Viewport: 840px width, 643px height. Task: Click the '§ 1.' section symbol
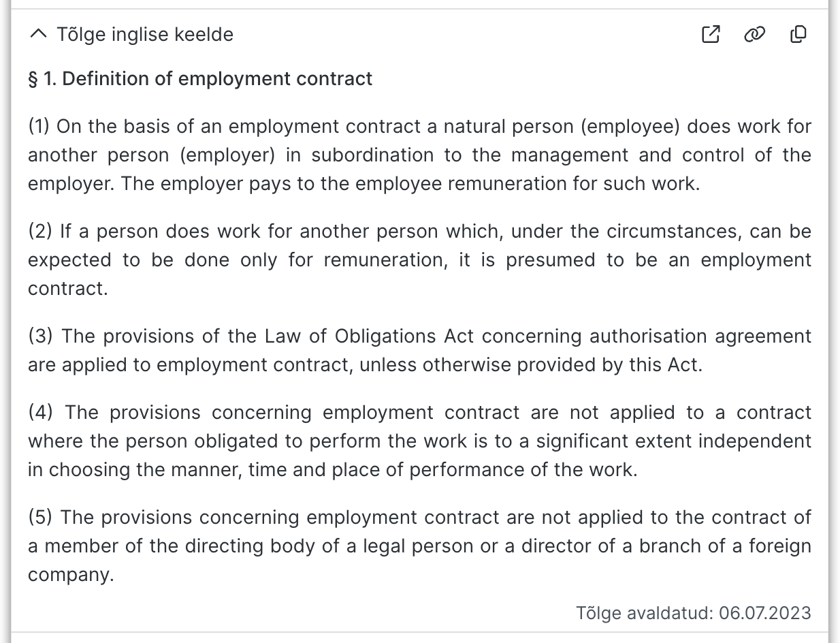coord(42,79)
